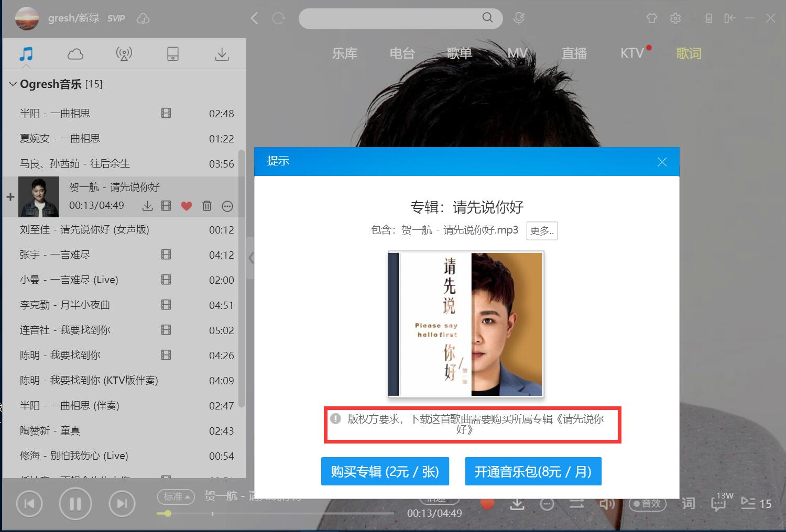Open the mobile device tab in sidebar
Screen dimensions: 786x532
(x=173, y=54)
